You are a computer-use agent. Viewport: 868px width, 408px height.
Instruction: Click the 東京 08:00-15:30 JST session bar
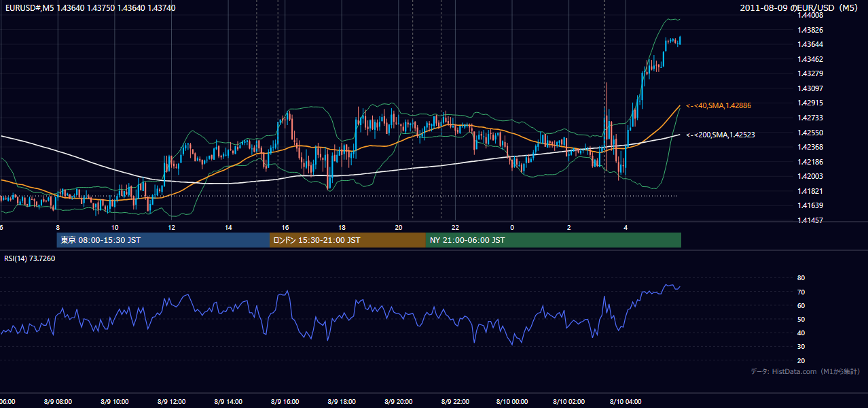pyautogui.click(x=163, y=240)
